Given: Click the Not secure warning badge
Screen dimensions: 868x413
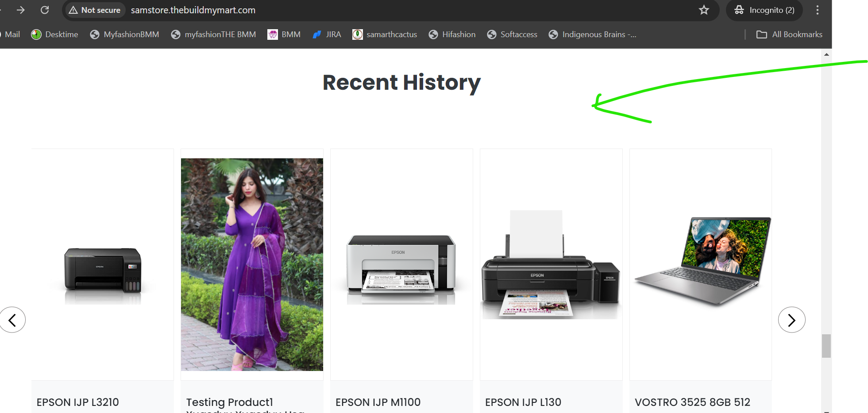Looking at the screenshot, I should coord(95,10).
